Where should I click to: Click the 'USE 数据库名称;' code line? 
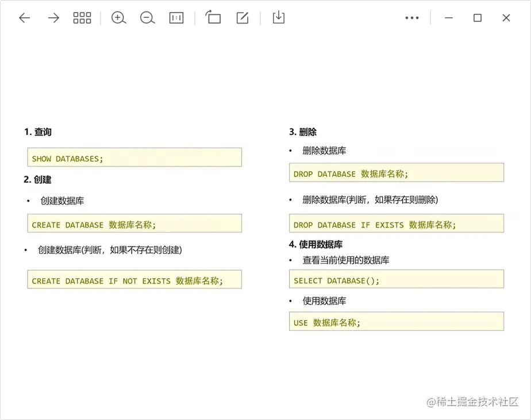point(397,321)
